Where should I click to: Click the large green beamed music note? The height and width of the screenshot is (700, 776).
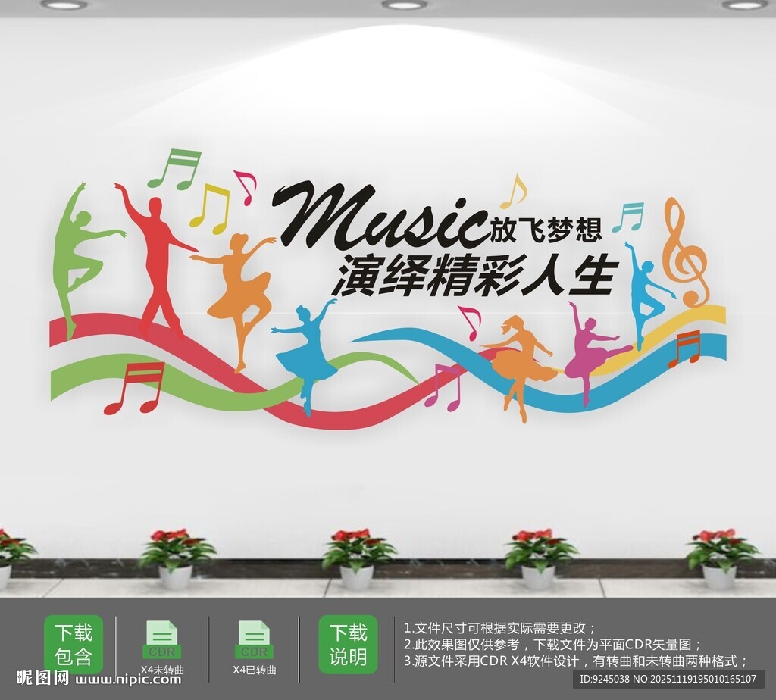175,168
